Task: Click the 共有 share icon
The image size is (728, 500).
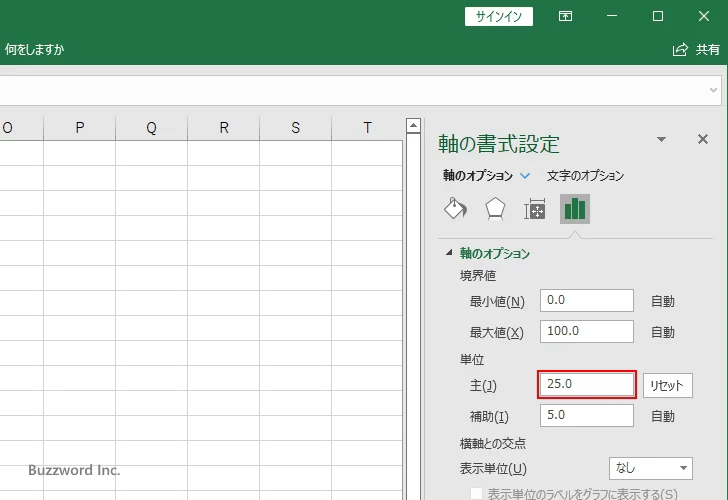Action: (x=680, y=49)
